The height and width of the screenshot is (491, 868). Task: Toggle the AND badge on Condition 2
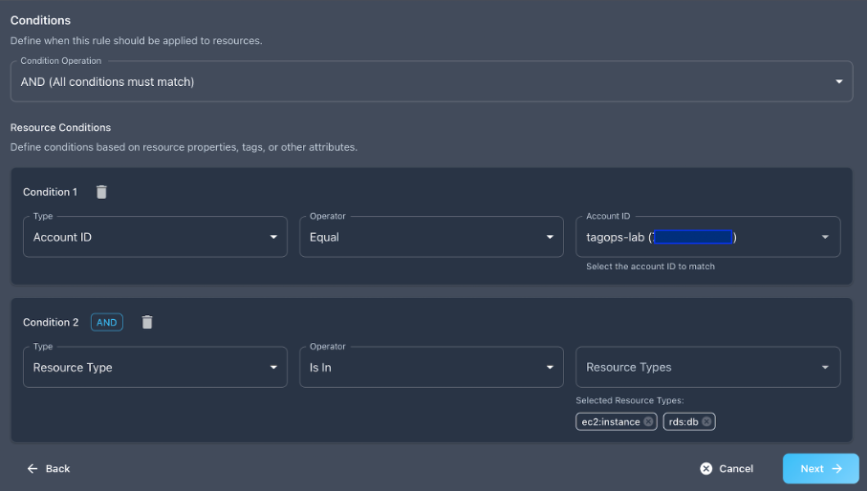pyautogui.click(x=107, y=322)
